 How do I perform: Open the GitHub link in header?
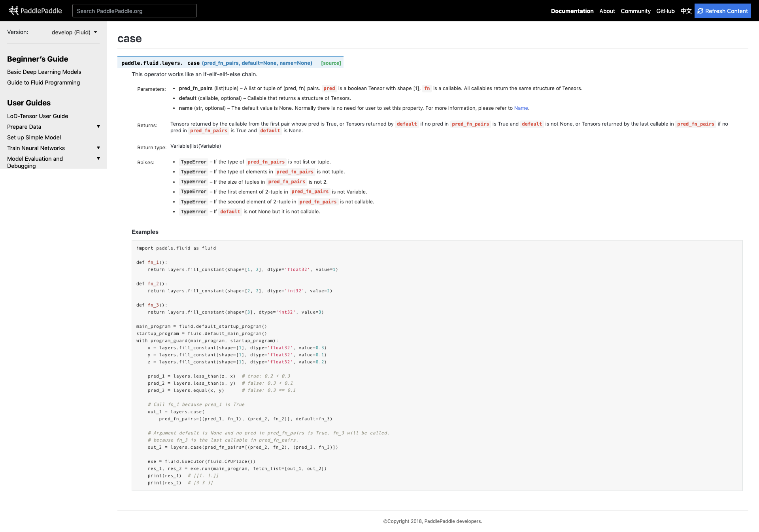(x=665, y=11)
